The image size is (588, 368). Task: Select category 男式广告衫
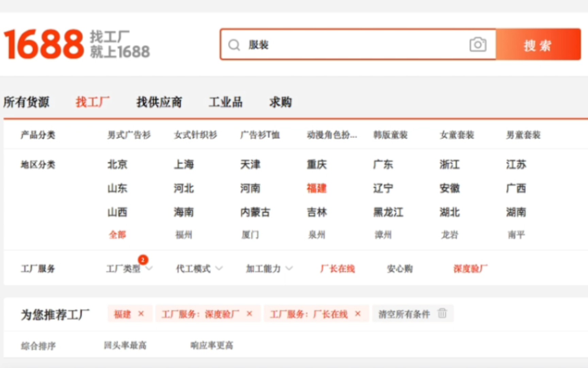tap(129, 135)
